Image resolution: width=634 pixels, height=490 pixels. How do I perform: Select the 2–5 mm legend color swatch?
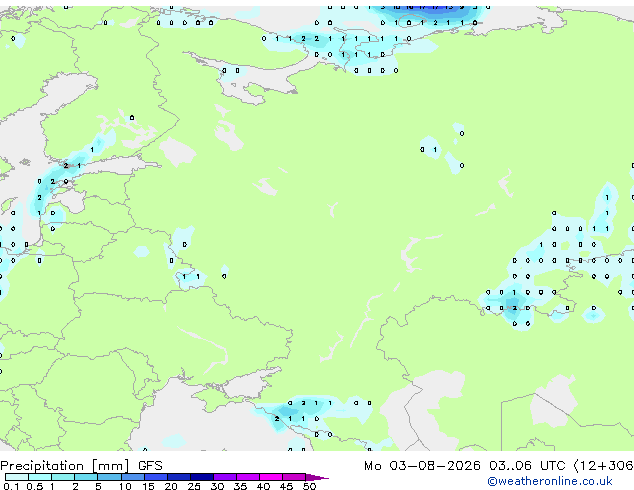coord(86,477)
